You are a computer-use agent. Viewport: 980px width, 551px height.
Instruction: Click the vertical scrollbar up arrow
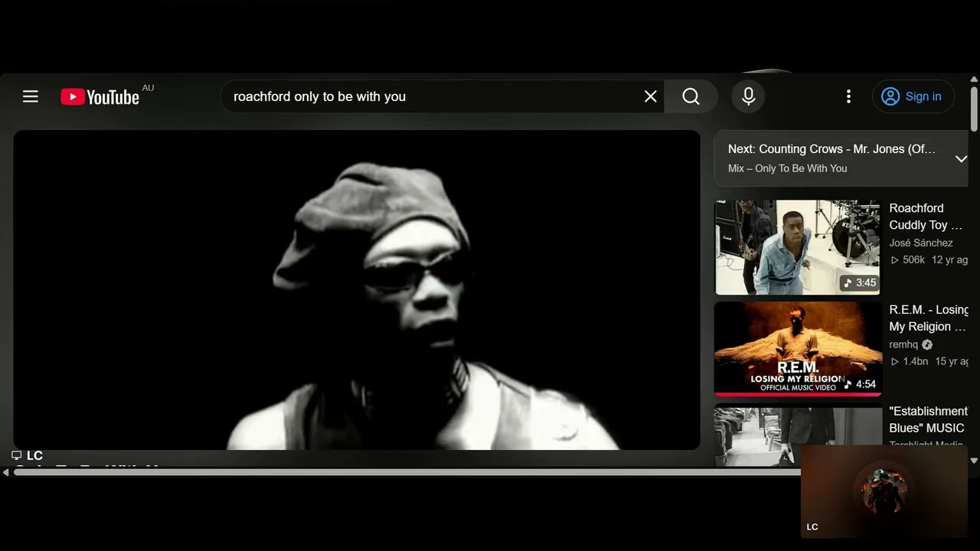coord(974,79)
